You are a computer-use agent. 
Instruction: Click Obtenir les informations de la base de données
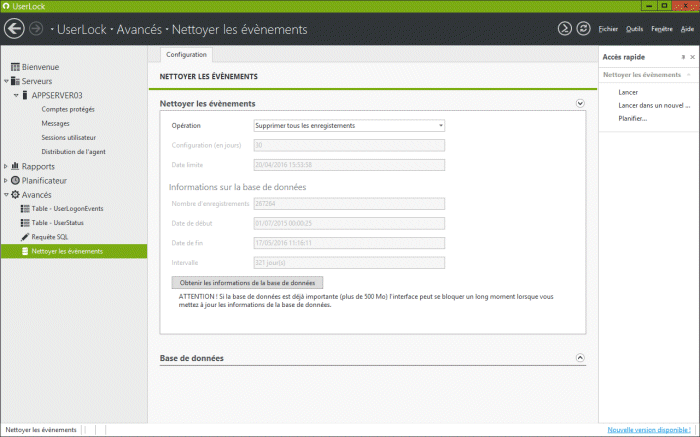point(247,283)
